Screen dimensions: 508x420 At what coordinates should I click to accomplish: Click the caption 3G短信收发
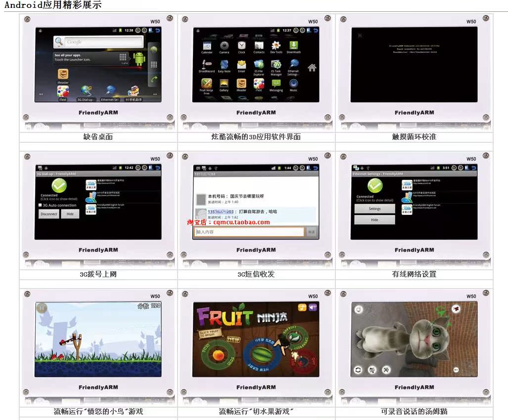pyautogui.click(x=256, y=274)
